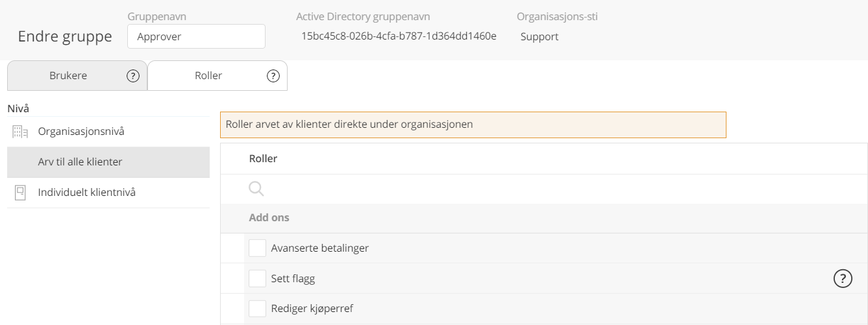868x325 pixels.
Task: Click the Roller column header
Action: [x=263, y=159]
